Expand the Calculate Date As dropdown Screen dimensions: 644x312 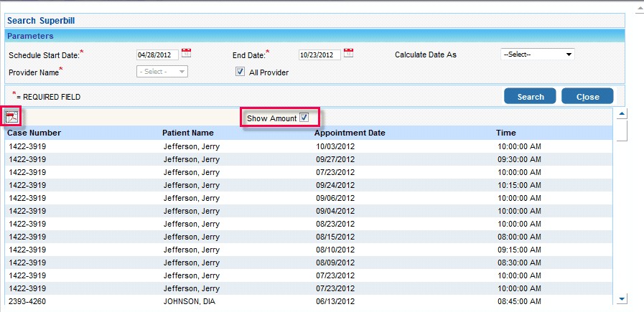point(537,55)
